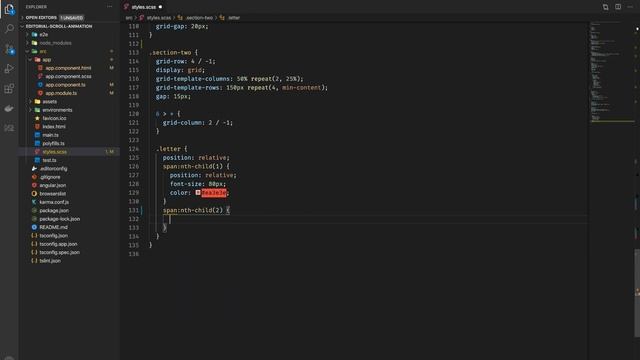Open tsconfig.spec.json file
The height and width of the screenshot is (360, 640).
point(60,252)
